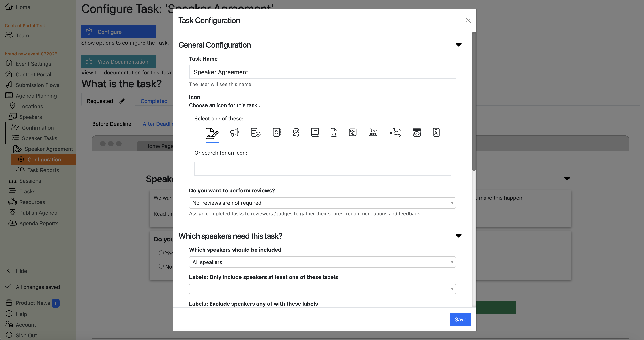Open the perform reviews dropdown
The height and width of the screenshot is (340, 644).
pyautogui.click(x=322, y=203)
